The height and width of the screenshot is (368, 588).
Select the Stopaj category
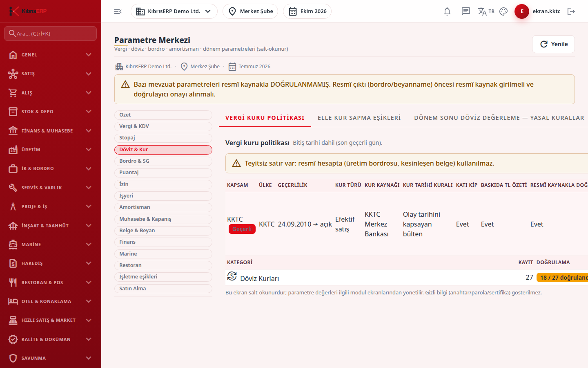tap(163, 138)
